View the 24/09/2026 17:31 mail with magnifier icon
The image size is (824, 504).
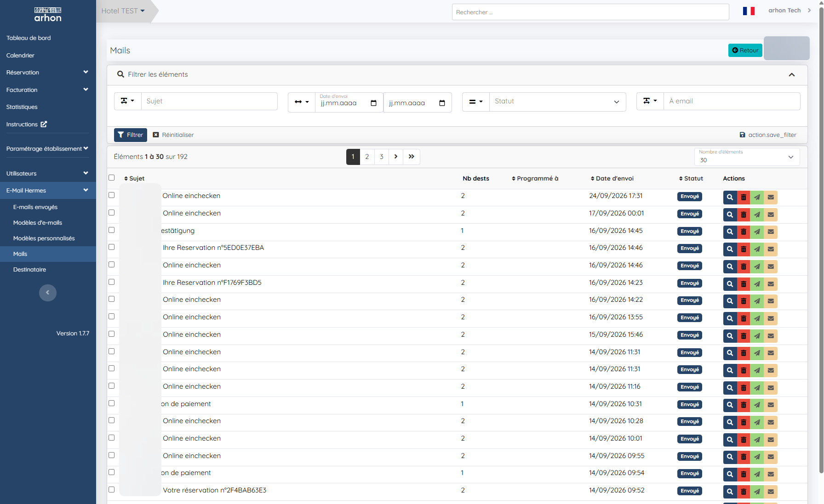pos(730,197)
